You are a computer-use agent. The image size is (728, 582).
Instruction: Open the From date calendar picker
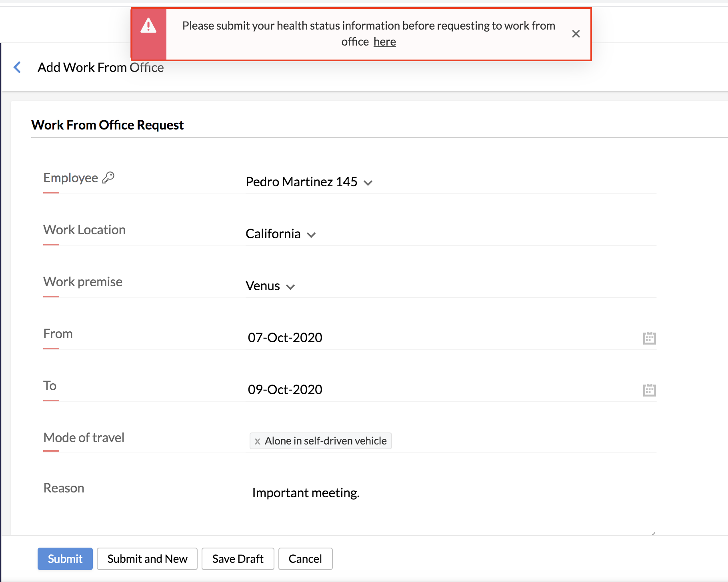[x=649, y=338]
